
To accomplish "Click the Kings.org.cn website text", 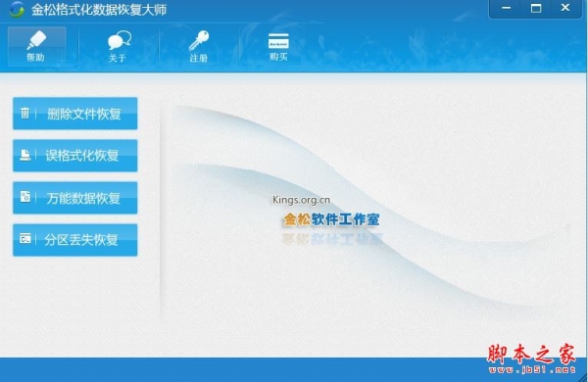I will (x=302, y=200).
